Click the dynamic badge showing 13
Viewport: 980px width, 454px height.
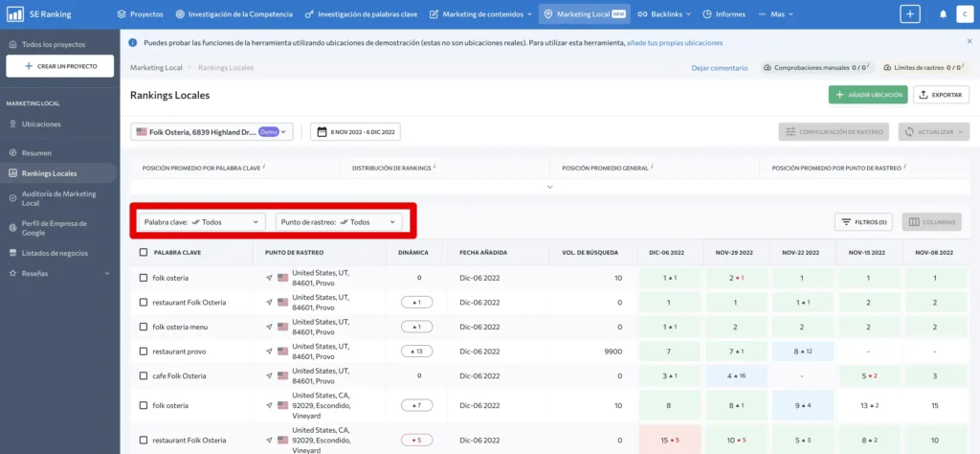click(x=416, y=352)
